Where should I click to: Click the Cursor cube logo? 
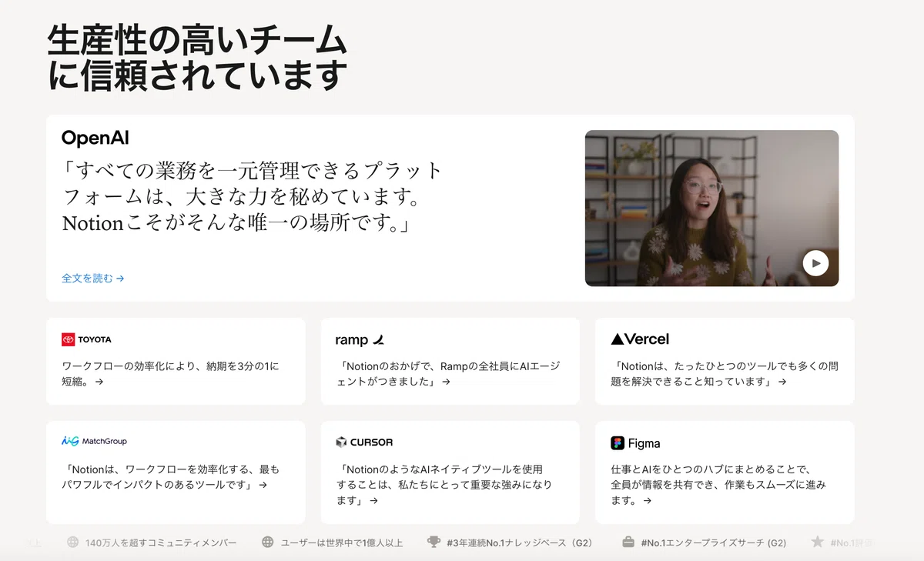(x=342, y=442)
